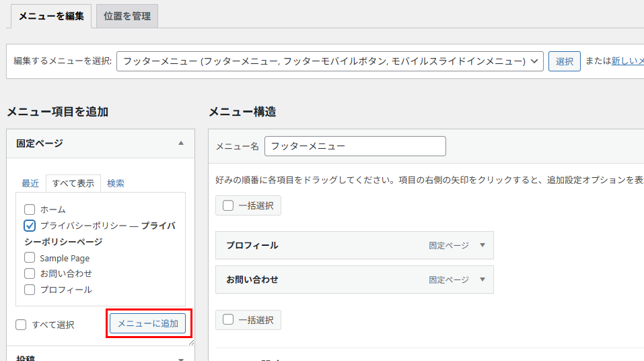
Task: Click the メニュー名 text field
Action: click(x=355, y=146)
